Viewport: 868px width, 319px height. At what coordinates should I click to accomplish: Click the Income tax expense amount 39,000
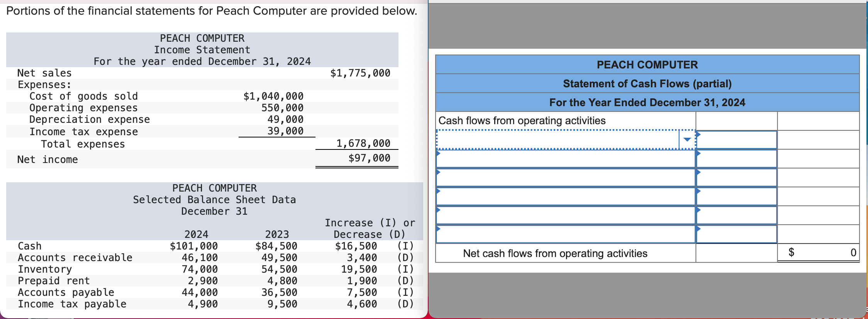point(285,131)
